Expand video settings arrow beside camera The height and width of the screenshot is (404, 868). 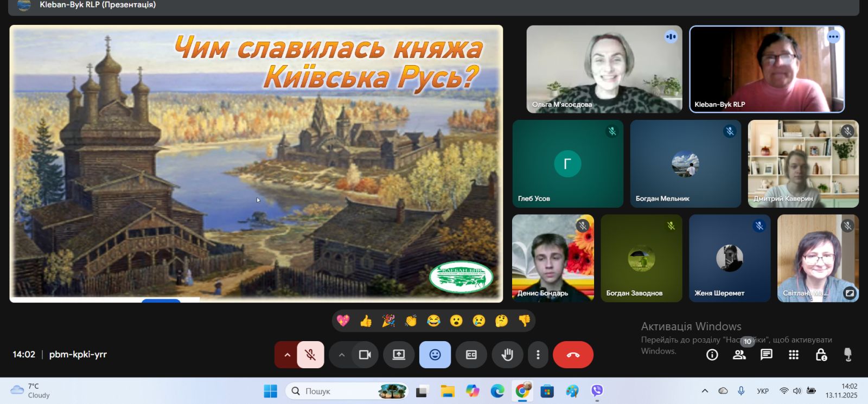(x=341, y=355)
